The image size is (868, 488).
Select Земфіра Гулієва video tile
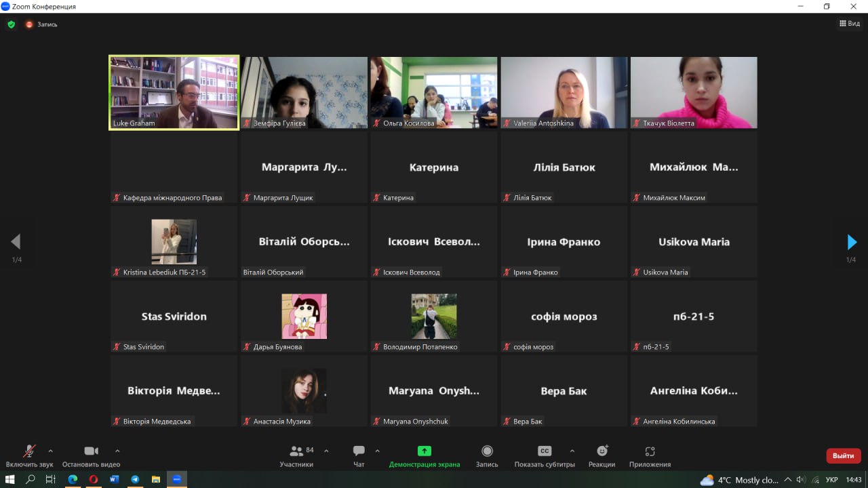click(x=304, y=92)
